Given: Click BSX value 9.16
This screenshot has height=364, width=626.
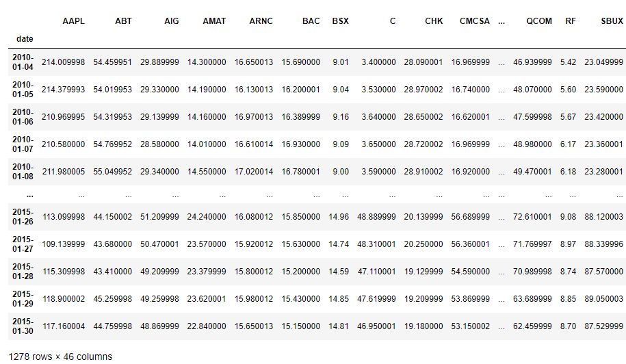Looking at the screenshot, I should click(341, 117).
